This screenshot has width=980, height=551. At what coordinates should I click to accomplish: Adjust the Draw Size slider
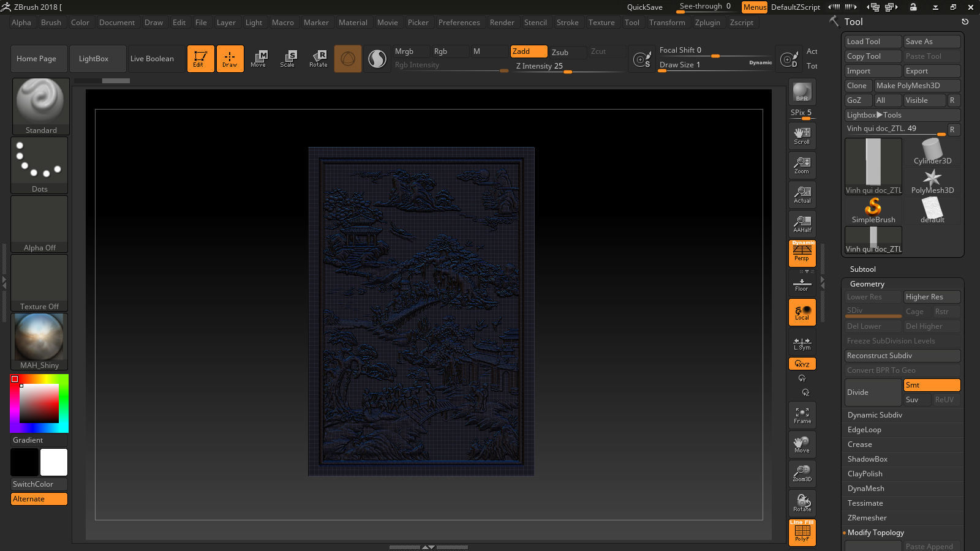click(x=715, y=65)
